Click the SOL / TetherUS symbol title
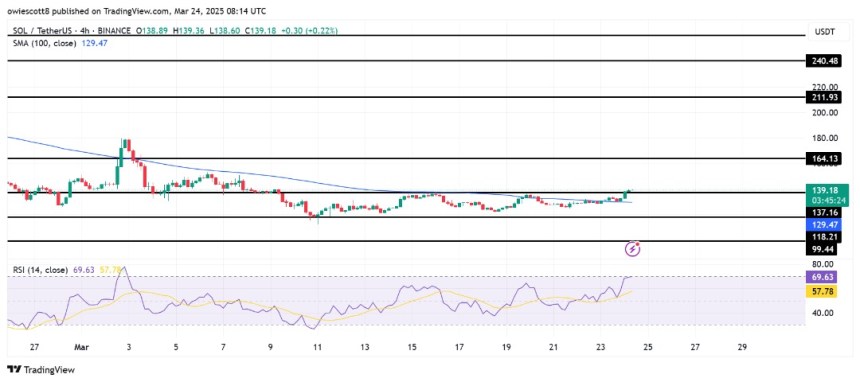The image size is (860, 382). 43,31
